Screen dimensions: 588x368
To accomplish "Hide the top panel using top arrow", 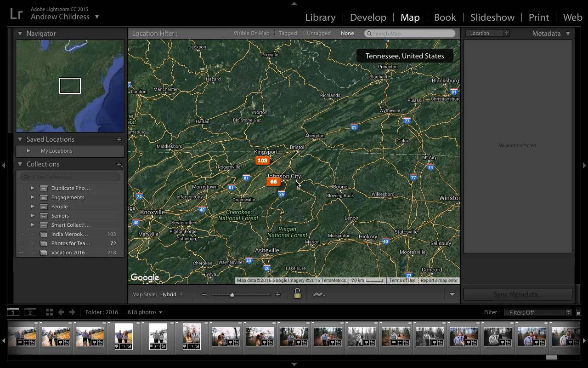I will tap(294, 3).
